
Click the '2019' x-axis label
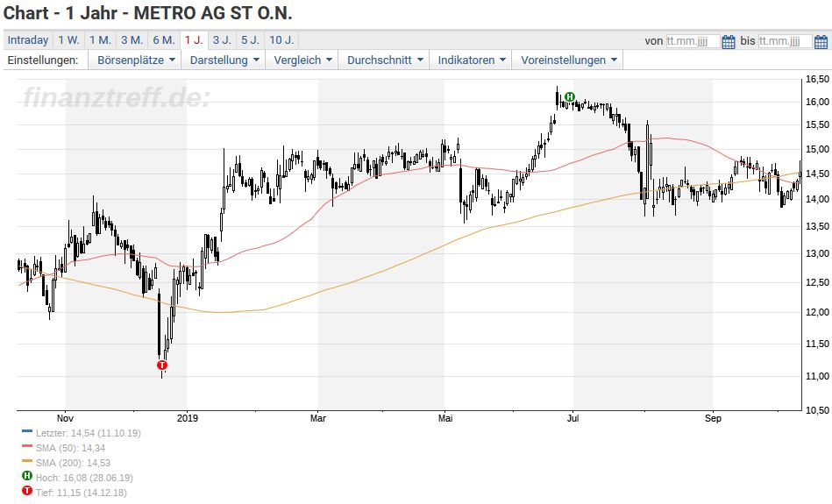188,418
